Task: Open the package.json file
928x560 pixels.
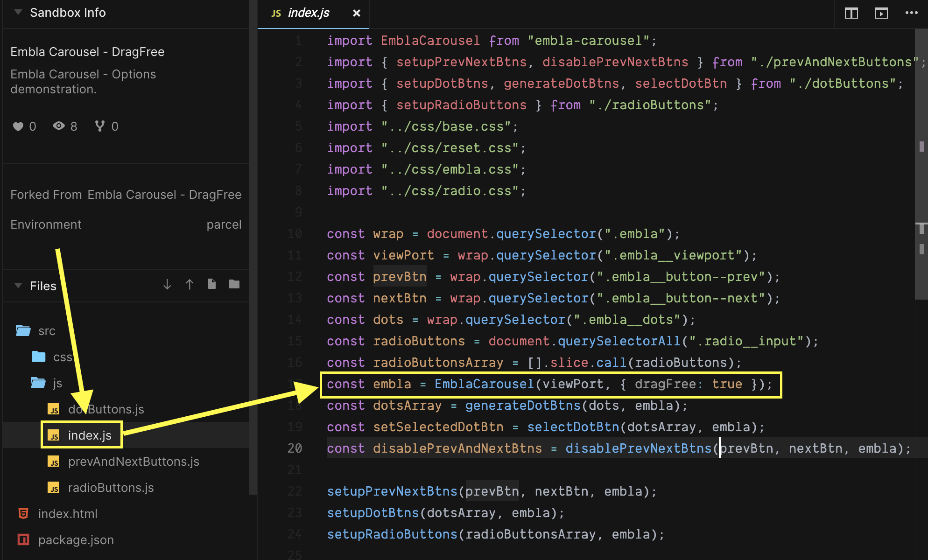Action: coord(76,540)
